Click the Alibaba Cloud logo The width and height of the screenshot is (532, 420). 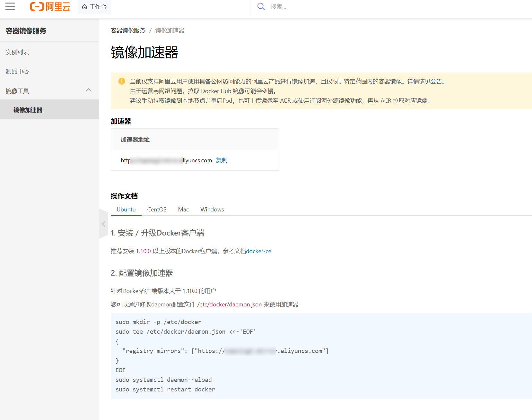(x=50, y=6)
